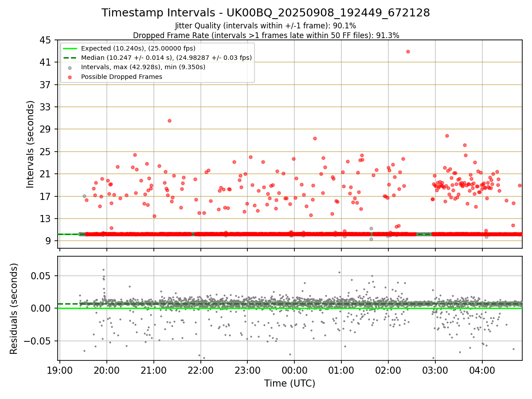Click the red outlier point near 30.5 seconds
Image resolution: width=532 pixels, height=399 pixels.
click(169, 121)
